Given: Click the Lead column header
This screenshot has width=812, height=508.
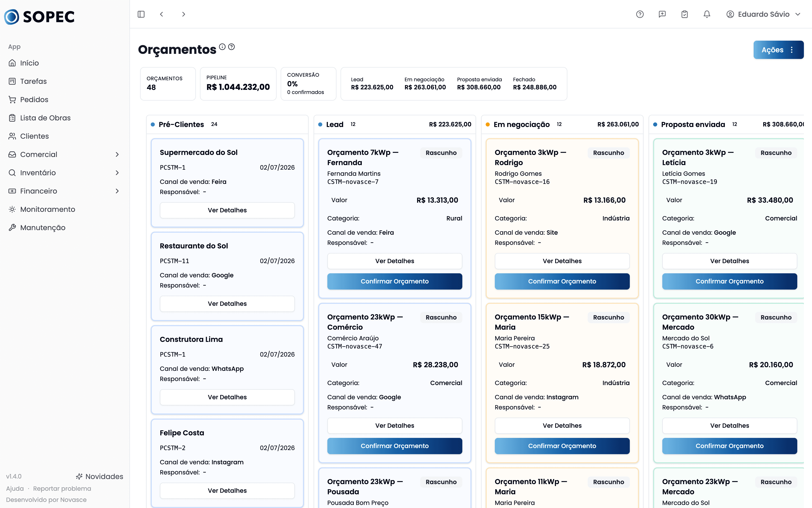Looking at the screenshot, I should click(395, 125).
